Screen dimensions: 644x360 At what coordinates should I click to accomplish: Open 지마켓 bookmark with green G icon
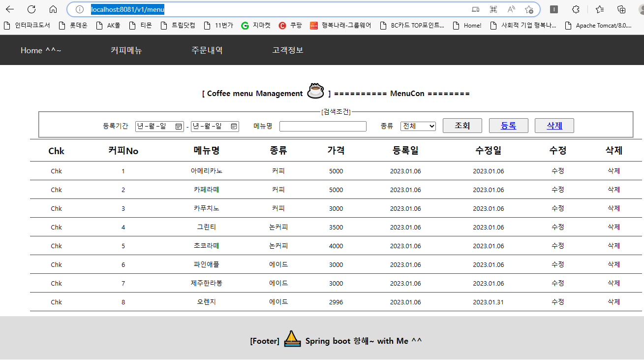point(256,26)
